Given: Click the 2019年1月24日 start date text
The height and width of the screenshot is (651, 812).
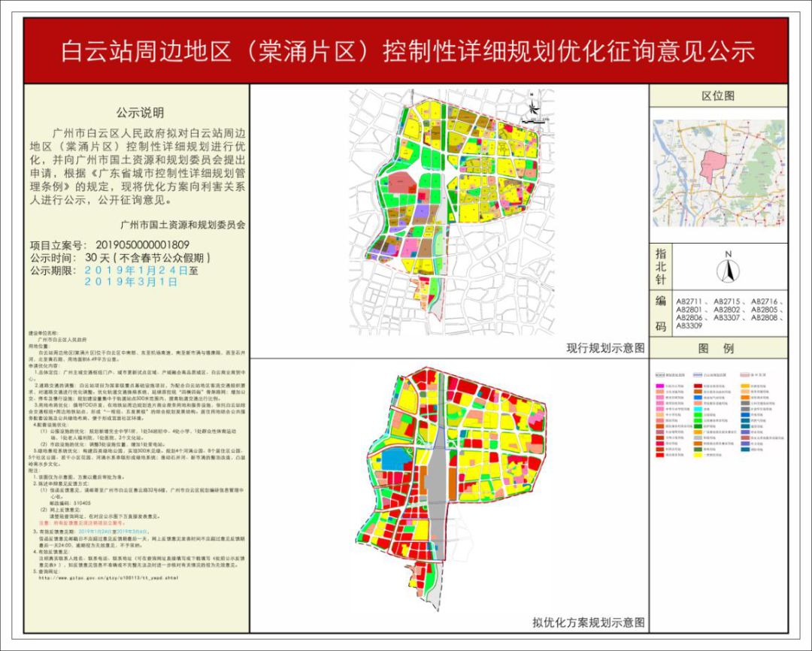Looking at the screenshot, I should tap(136, 271).
